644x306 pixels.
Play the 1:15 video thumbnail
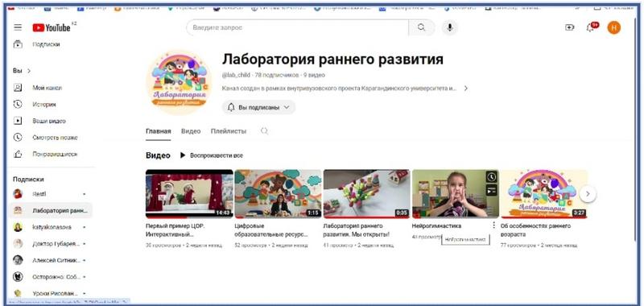click(x=278, y=193)
